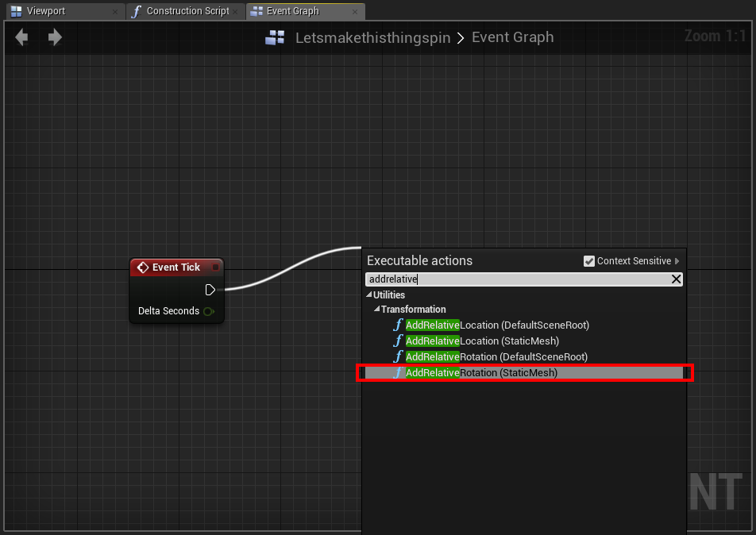Click the Event Tick red delegate pin
Screen dimensions: 756x535
(x=215, y=267)
